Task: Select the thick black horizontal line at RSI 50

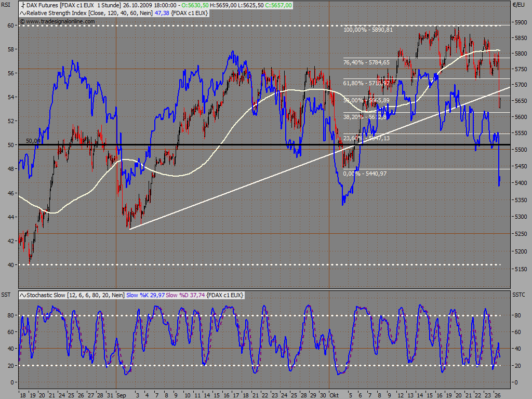Action: pos(264,145)
